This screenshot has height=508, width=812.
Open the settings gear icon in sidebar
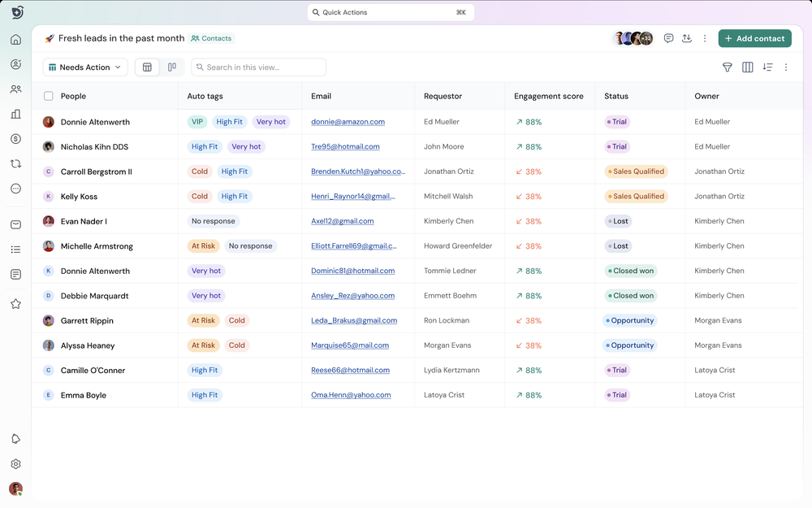click(x=16, y=464)
